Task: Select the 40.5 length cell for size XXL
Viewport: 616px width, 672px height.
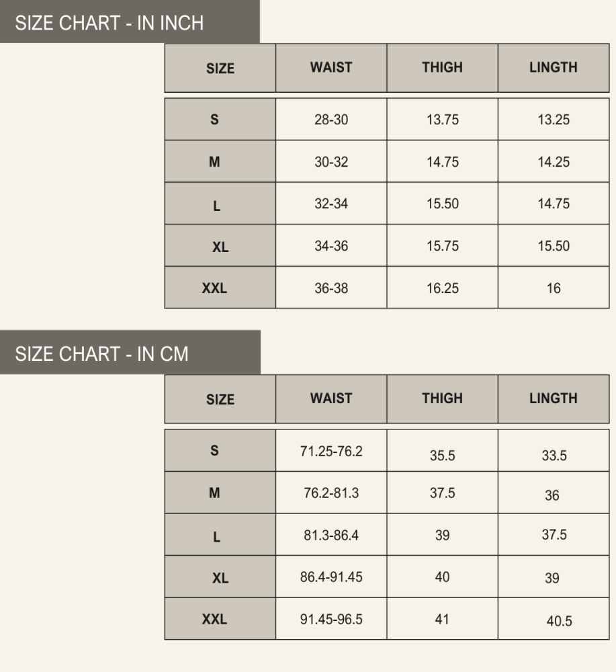Action: pos(559,622)
